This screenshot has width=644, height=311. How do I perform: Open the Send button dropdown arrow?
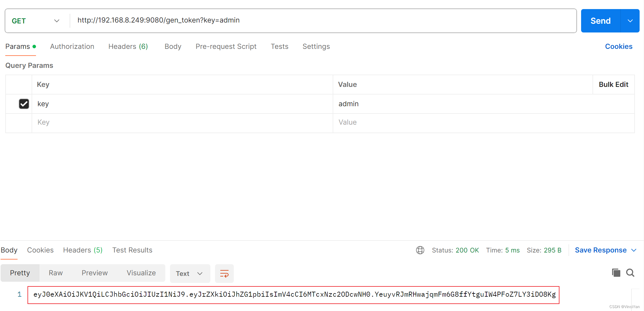(x=630, y=20)
